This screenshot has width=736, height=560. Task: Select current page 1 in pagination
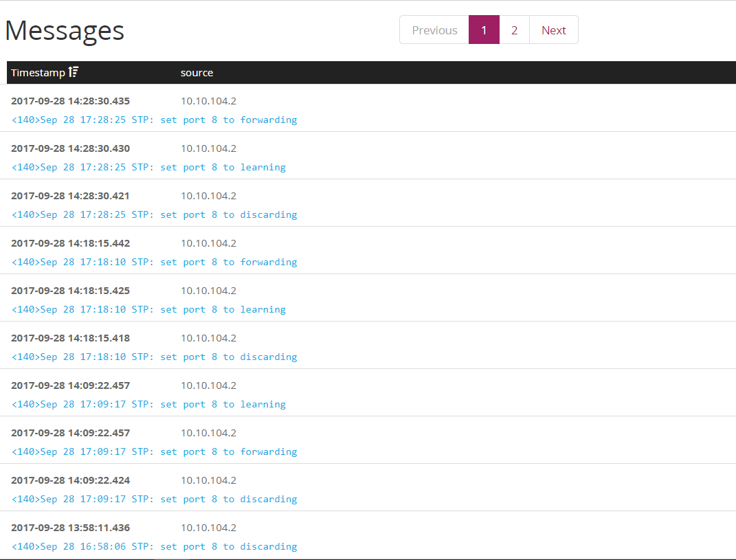tap(484, 30)
